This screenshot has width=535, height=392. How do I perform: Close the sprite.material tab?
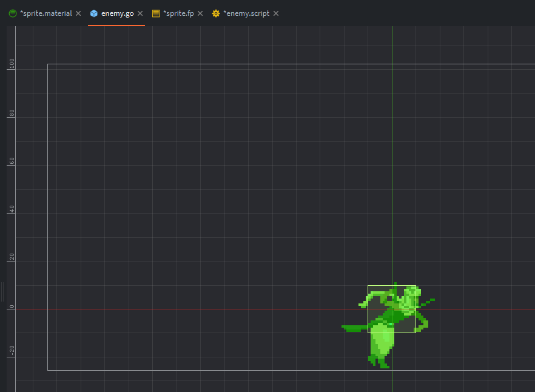pos(78,13)
